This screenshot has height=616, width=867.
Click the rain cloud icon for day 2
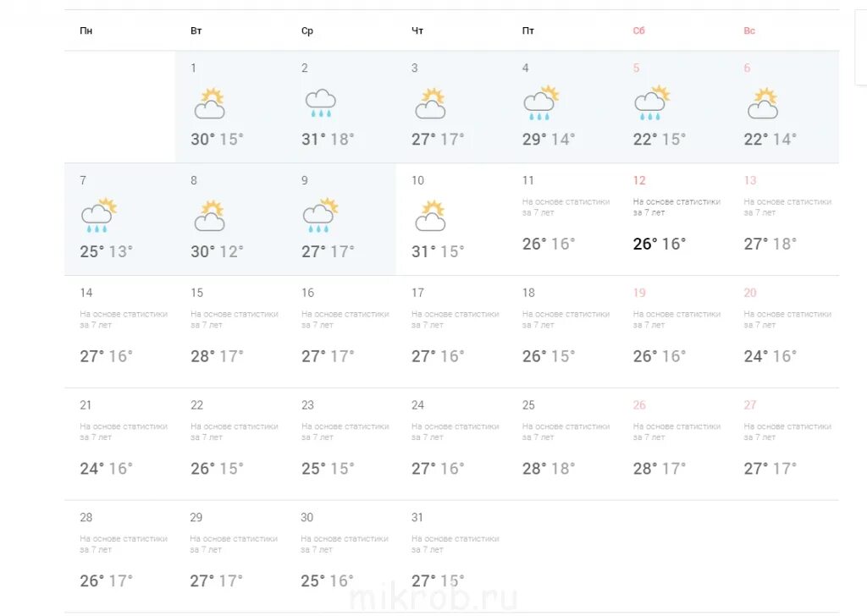click(x=321, y=103)
